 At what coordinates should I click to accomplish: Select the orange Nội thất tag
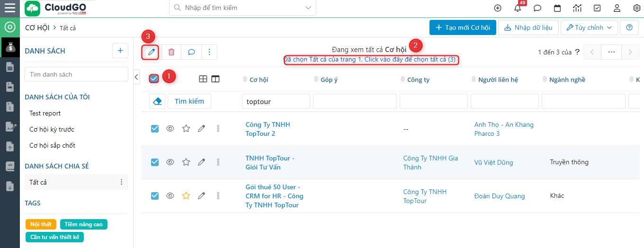click(x=41, y=224)
